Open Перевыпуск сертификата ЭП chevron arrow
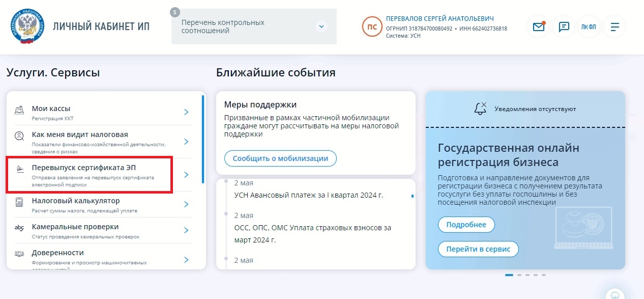The width and height of the screenshot is (644, 299). click(x=186, y=175)
